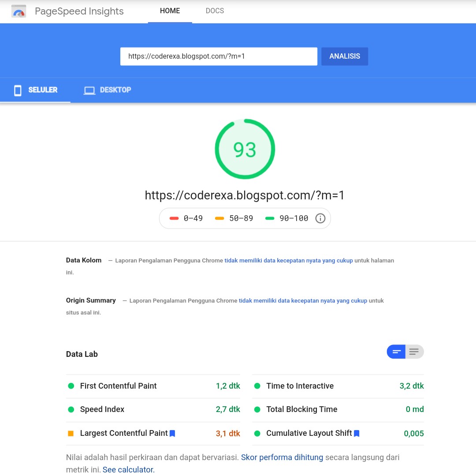Click the Speed Index green dot
Image resolution: width=476 pixels, height=476 pixels.
click(71, 410)
